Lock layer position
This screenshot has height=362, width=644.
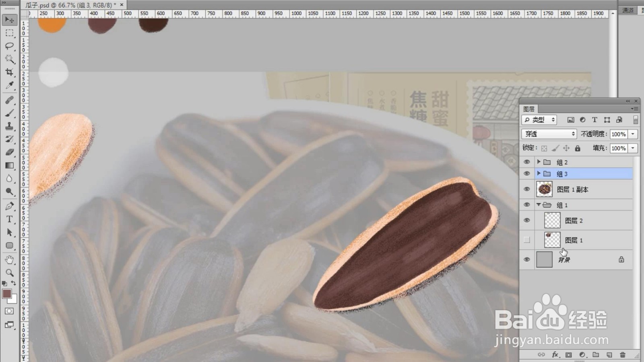click(566, 148)
